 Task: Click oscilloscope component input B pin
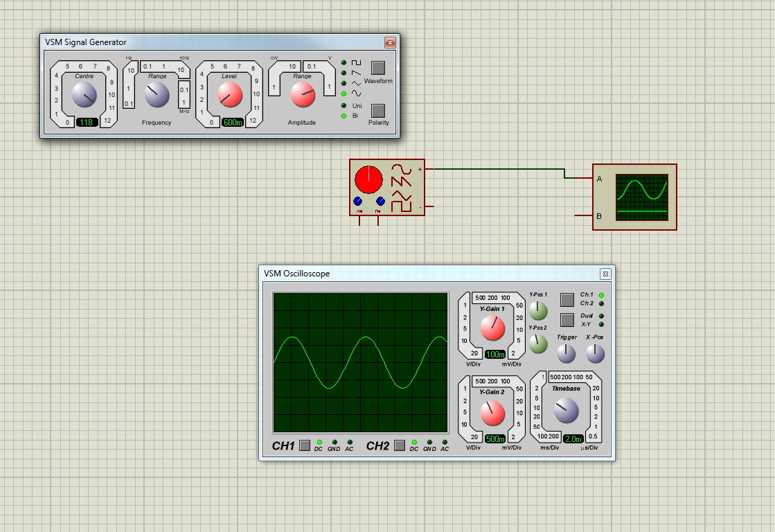[x=584, y=215]
